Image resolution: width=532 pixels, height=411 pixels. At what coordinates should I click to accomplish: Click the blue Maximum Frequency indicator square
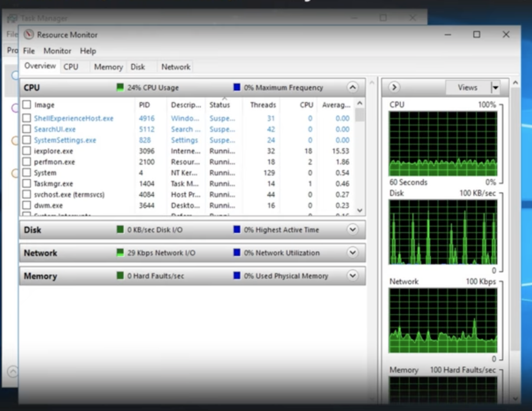point(237,87)
